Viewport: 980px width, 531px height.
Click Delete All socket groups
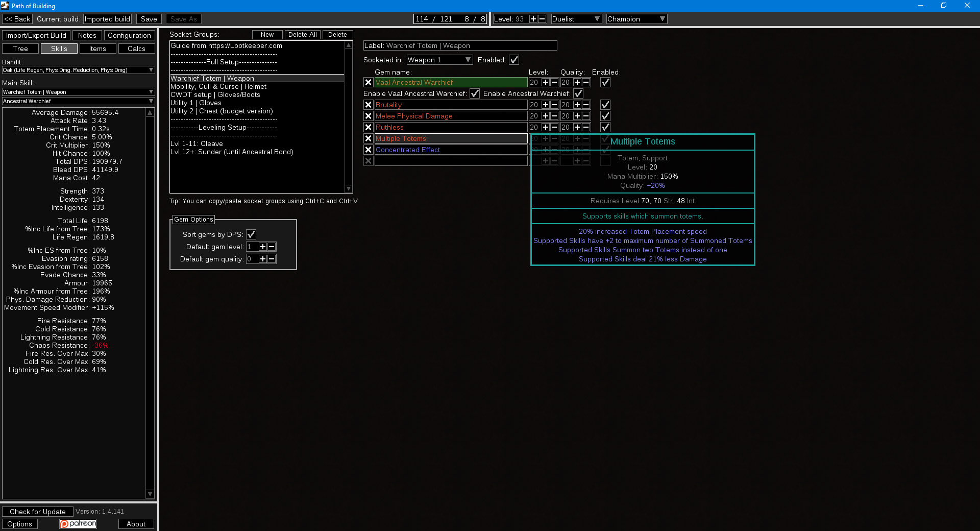click(x=302, y=35)
